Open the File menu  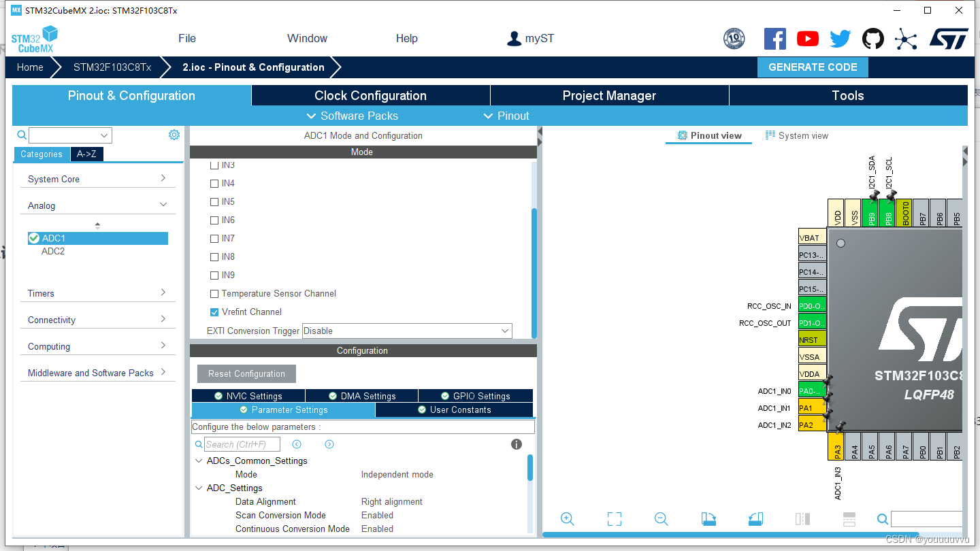click(187, 38)
